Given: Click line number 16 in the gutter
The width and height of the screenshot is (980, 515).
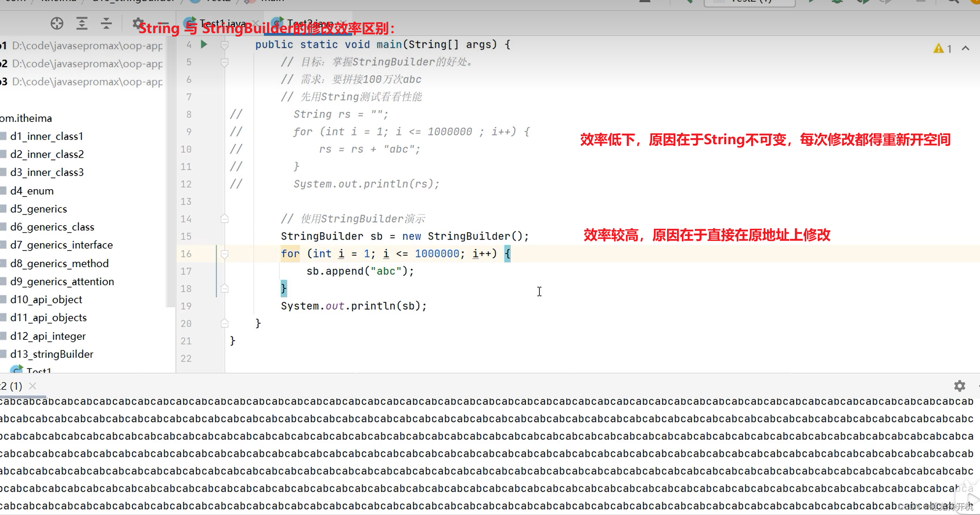Looking at the screenshot, I should (186, 254).
